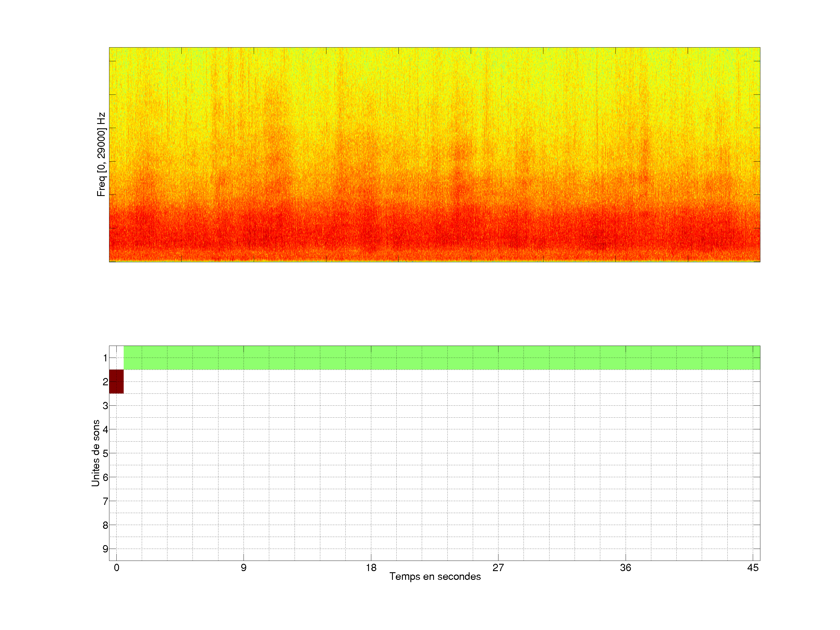Screen dimensions: 840x630
Task: Select the 18 second tick label
Action: 371,568
